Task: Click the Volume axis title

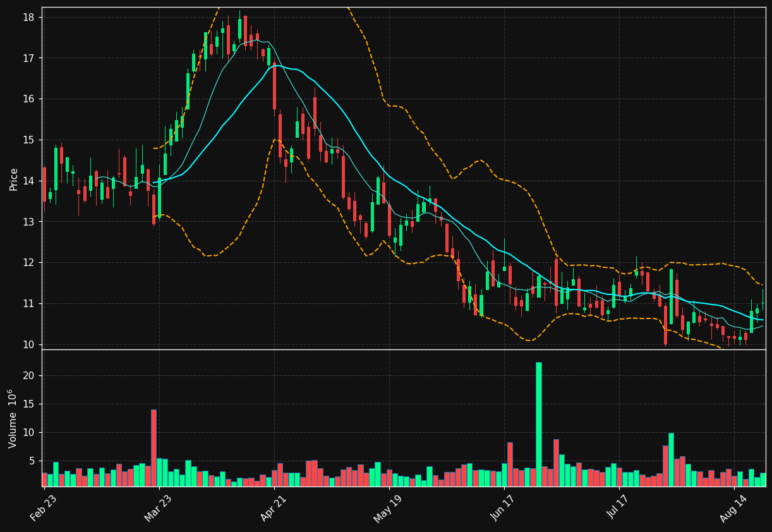Action: coord(13,418)
